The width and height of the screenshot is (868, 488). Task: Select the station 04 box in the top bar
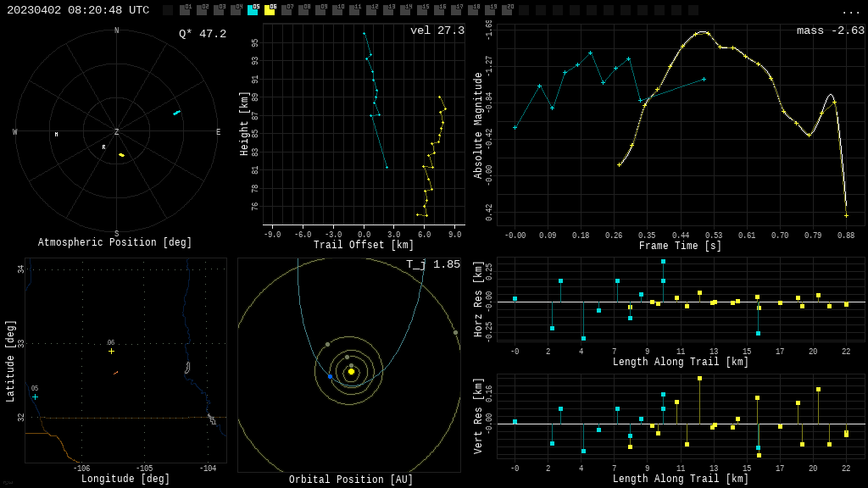[x=236, y=10]
